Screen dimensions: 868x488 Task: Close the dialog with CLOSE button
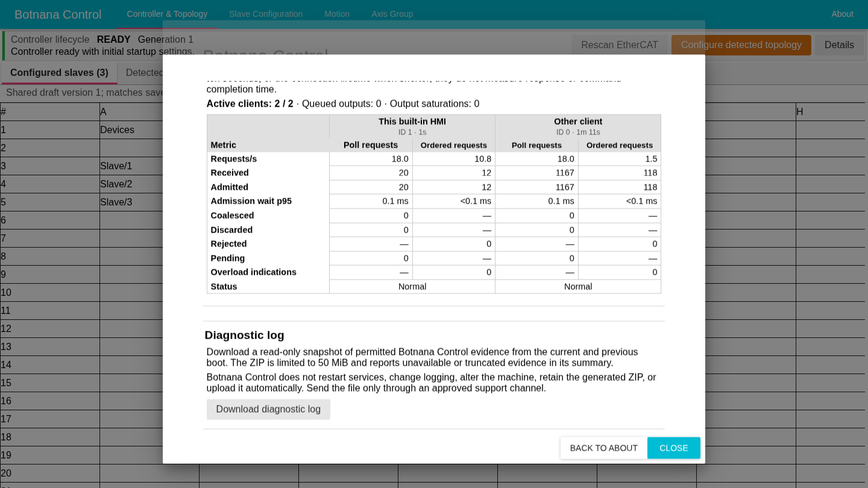[673, 448]
